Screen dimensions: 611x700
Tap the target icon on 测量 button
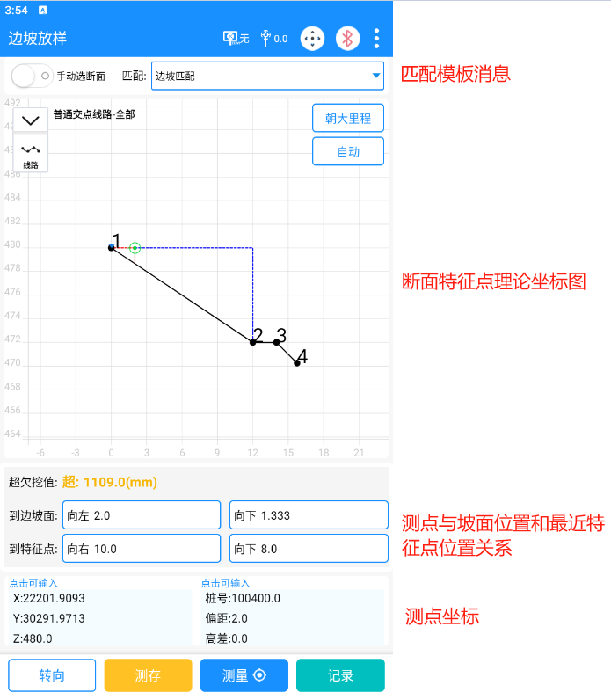click(x=258, y=675)
